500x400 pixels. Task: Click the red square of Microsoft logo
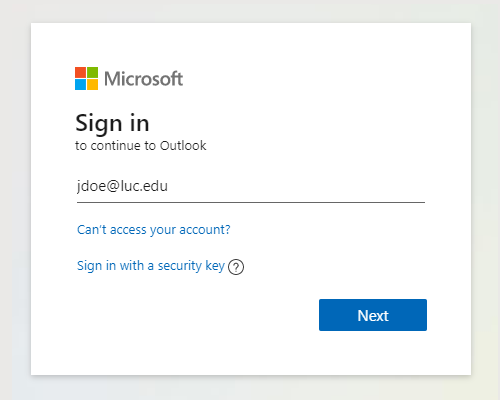tap(80, 72)
